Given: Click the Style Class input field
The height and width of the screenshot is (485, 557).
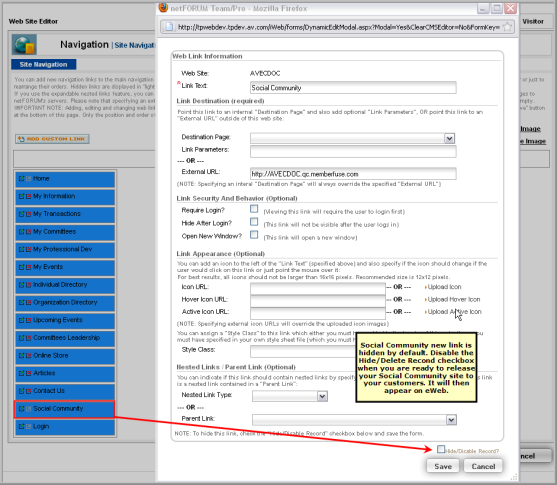Looking at the screenshot, I should click(x=303, y=351).
